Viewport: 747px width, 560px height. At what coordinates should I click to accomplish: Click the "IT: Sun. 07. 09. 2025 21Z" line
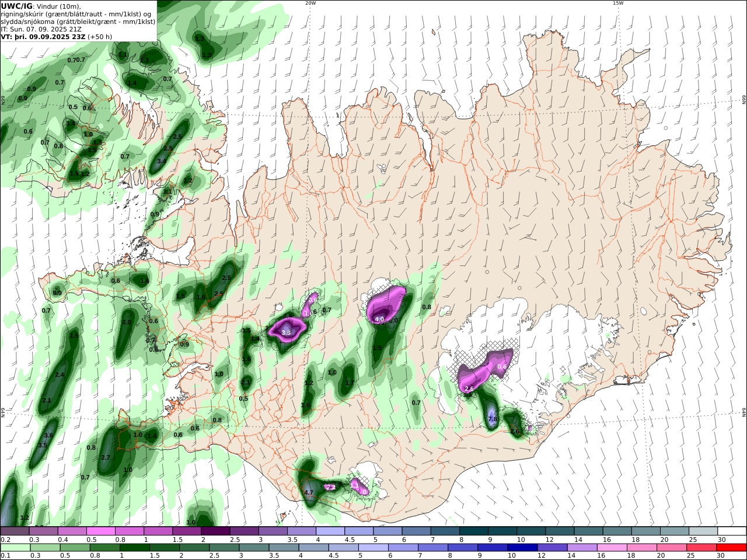point(41,29)
